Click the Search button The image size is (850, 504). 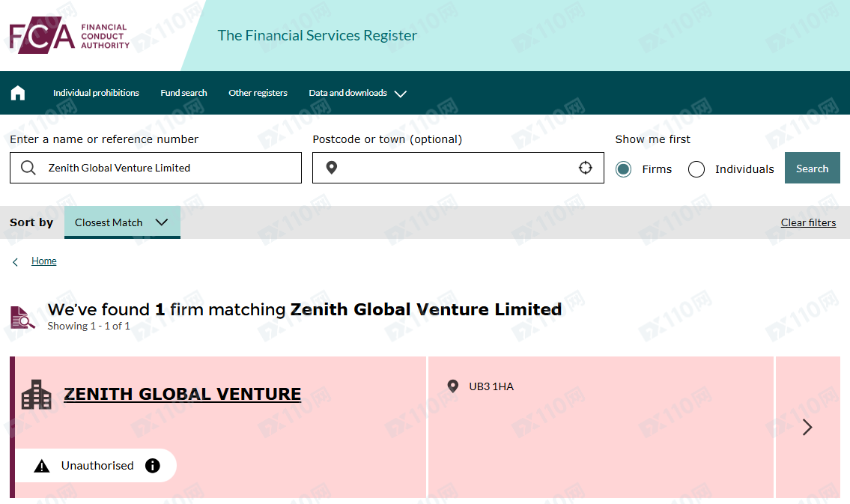[812, 168]
